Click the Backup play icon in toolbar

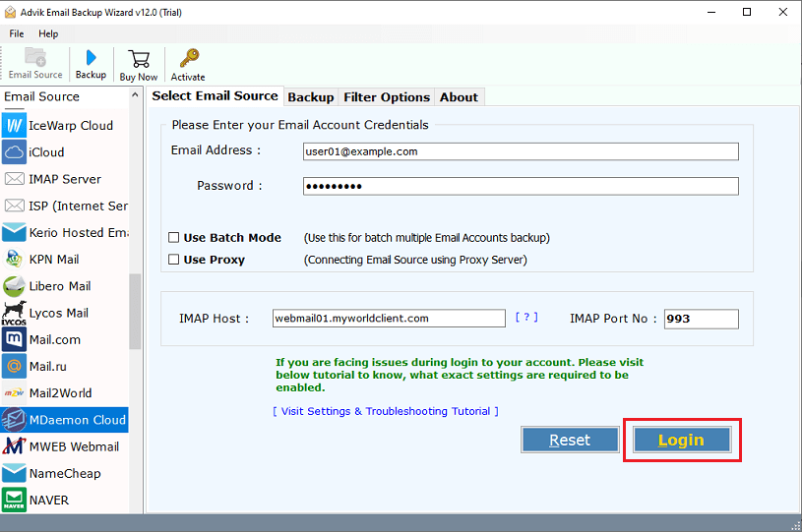tap(92, 57)
